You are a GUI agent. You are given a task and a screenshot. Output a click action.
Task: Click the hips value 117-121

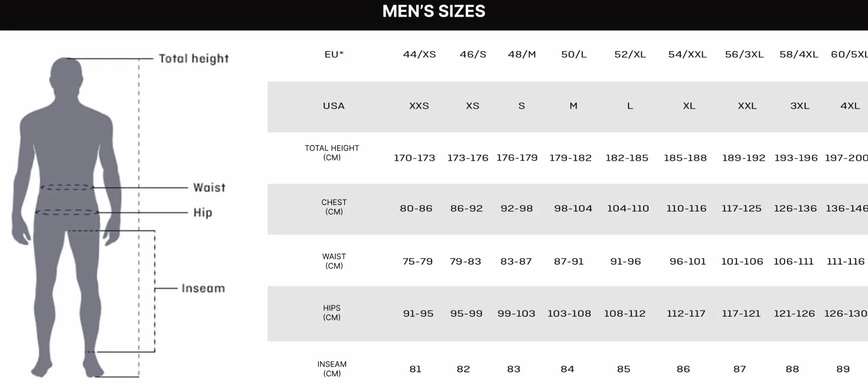click(x=741, y=314)
